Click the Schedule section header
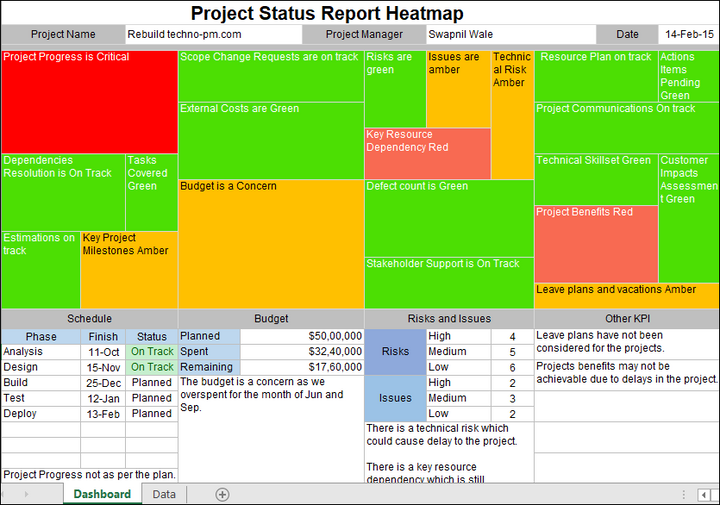720x505 pixels. point(90,319)
